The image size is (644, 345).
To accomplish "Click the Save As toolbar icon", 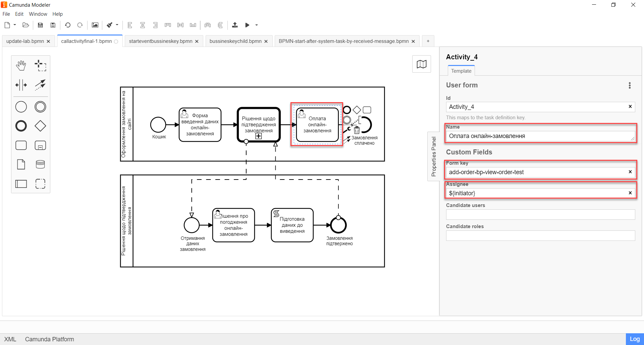I will click(x=53, y=25).
